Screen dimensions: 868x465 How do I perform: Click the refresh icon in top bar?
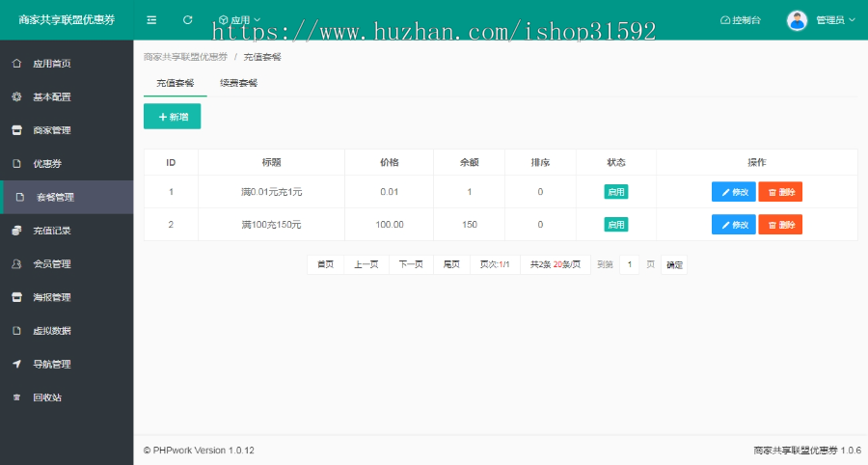click(188, 20)
